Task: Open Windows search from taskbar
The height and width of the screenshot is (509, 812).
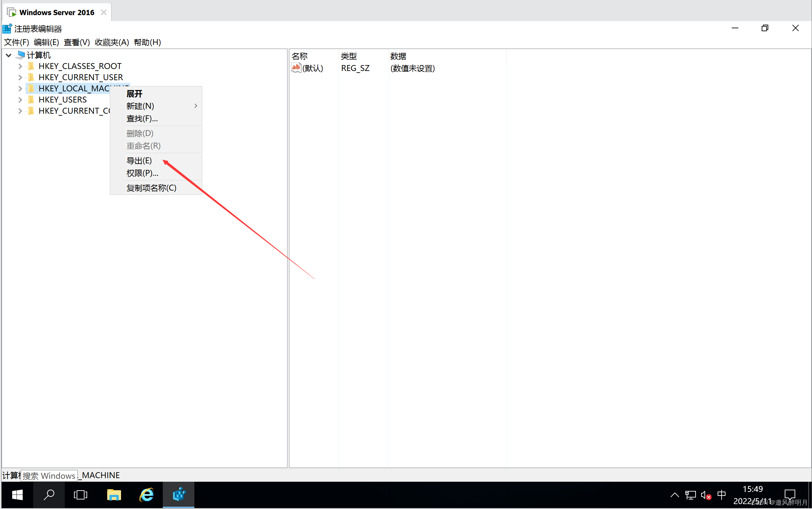Action: pos(49,495)
